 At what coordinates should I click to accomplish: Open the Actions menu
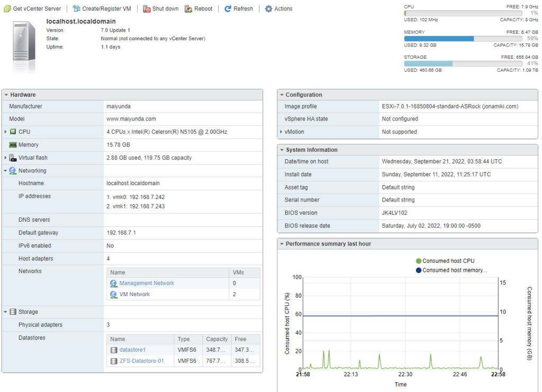[x=278, y=8]
